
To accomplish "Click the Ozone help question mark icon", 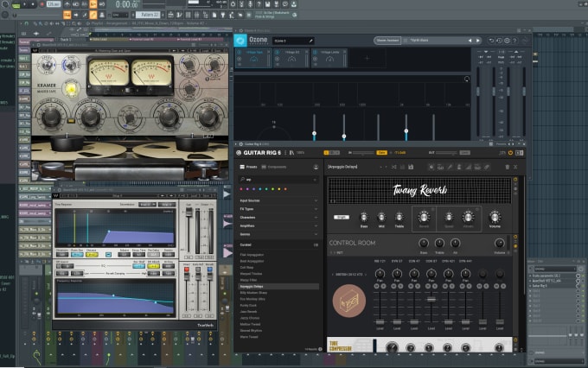I will 514,41.
